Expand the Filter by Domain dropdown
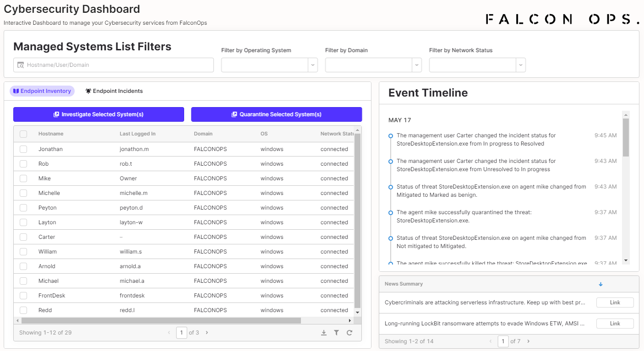 point(417,65)
